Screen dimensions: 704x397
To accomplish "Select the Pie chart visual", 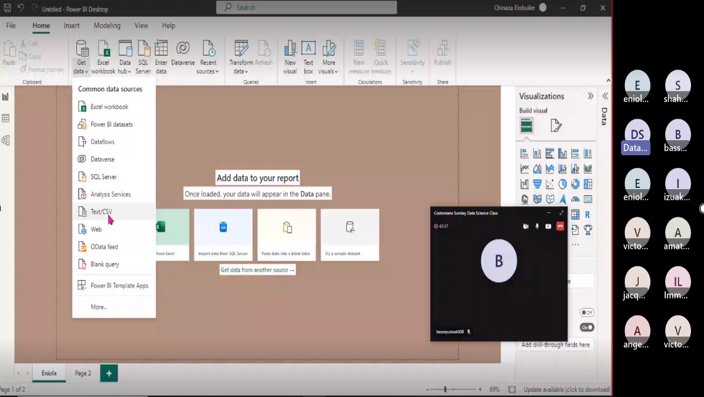I will (562, 184).
